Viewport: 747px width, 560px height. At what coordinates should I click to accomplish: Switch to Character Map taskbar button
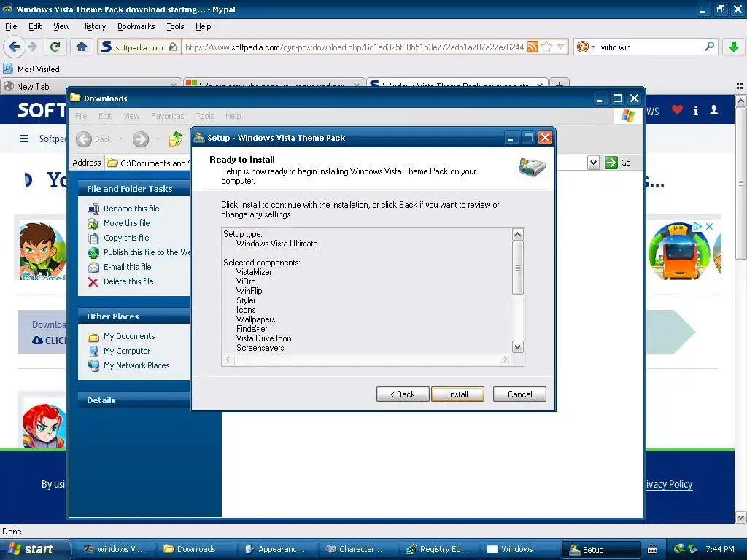click(359, 549)
